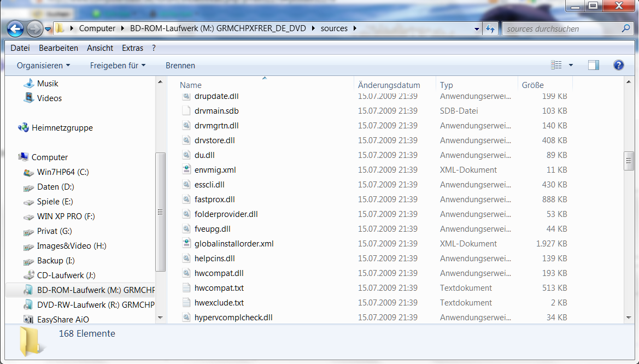Select the helpcins.dll file icon
This screenshot has height=364, width=639.
coord(186,258)
